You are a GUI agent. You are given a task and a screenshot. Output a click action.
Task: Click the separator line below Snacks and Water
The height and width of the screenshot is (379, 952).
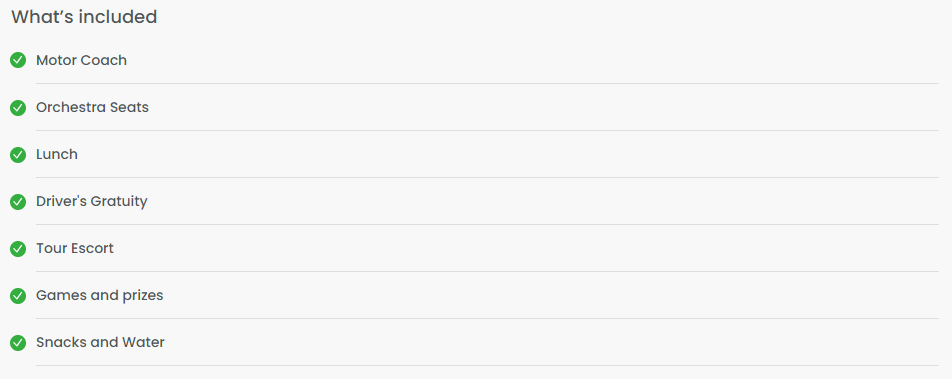(488, 366)
